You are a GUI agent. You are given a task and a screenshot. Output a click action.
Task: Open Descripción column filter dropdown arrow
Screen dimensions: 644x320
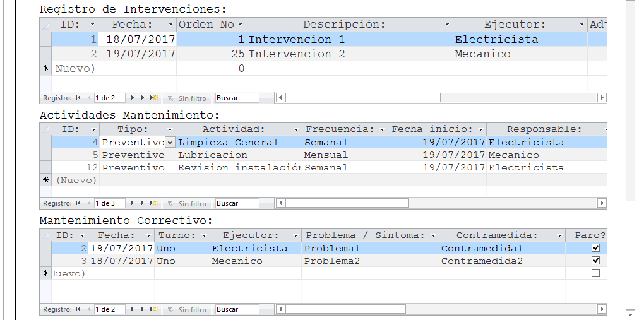447,25
